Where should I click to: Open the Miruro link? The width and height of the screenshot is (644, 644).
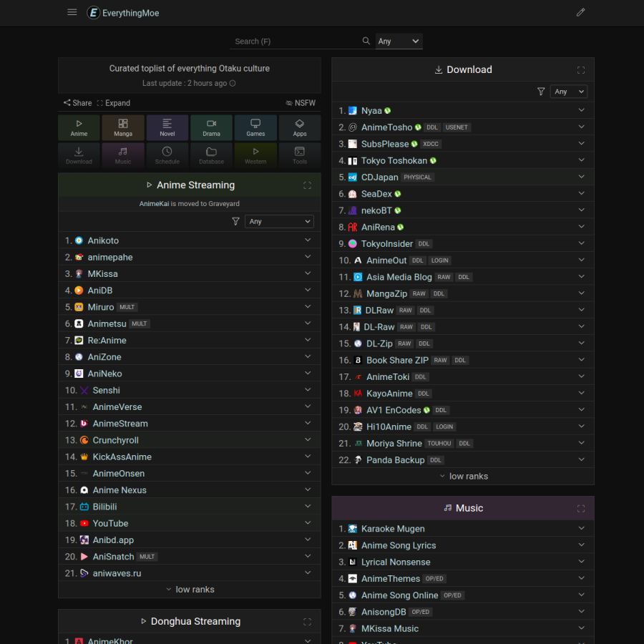tap(101, 307)
